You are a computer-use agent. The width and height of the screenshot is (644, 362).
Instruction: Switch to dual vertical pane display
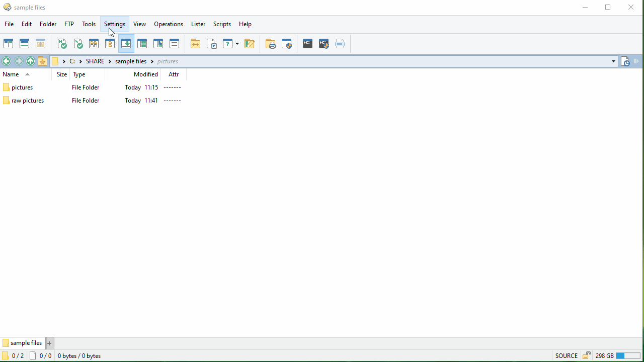click(8, 44)
